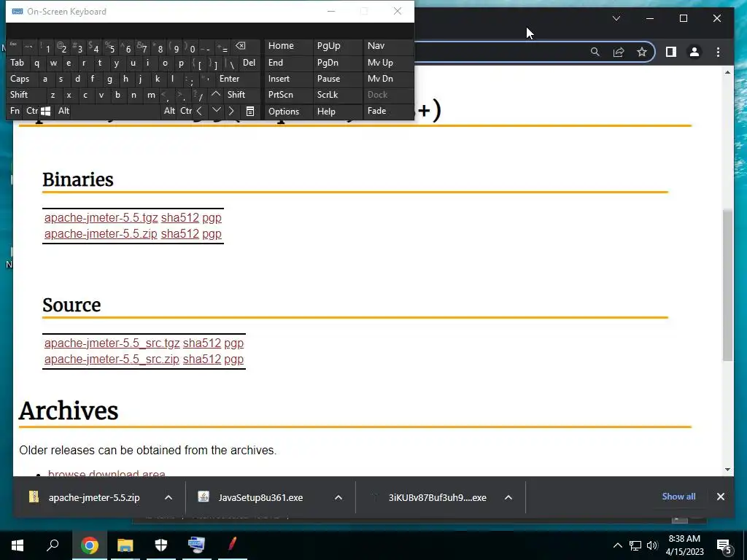
Task: Click the Chrome zoom magnifier icon
Action: click(595, 52)
